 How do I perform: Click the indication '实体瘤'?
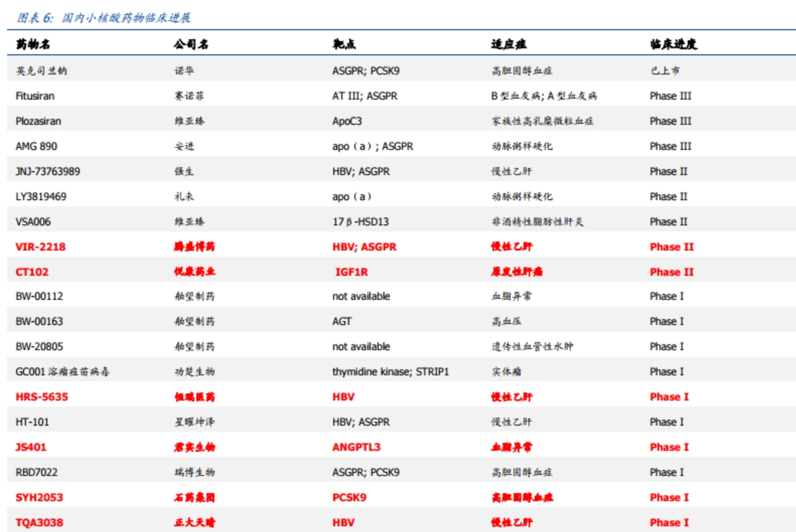[506, 372]
